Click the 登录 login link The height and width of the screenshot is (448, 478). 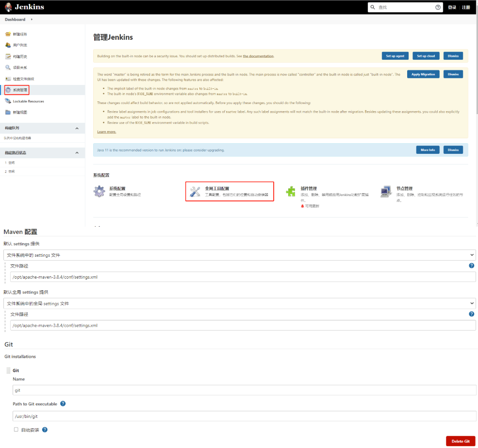(x=452, y=7)
